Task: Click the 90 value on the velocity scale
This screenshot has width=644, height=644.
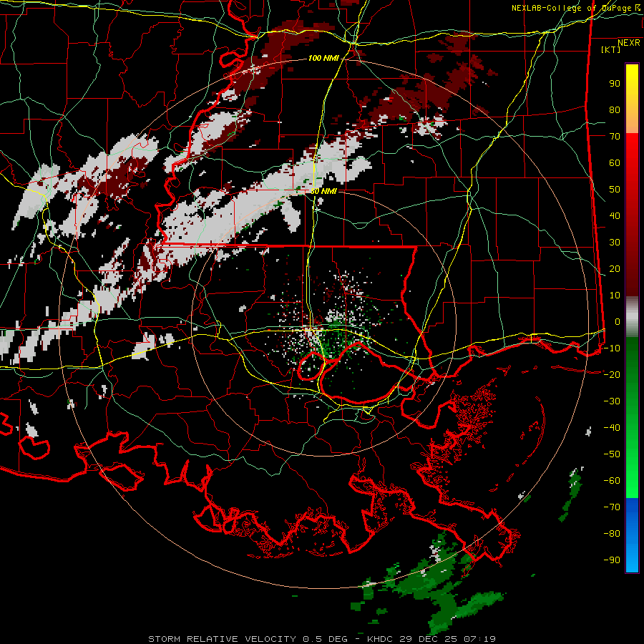Action: click(x=615, y=84)
